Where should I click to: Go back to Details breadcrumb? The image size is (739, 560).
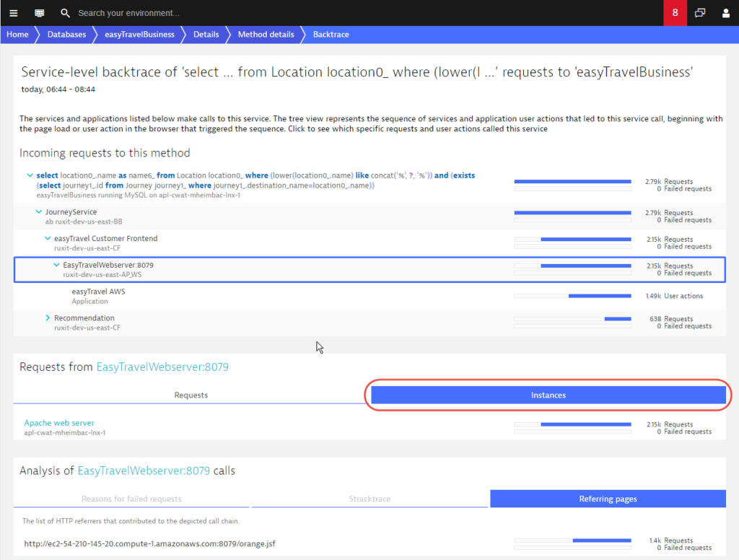(x=206, y=35)
